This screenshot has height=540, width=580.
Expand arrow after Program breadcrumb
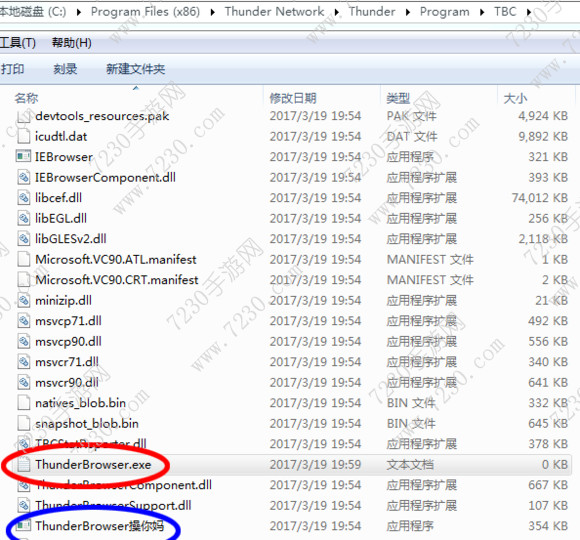tap(482, 12)
